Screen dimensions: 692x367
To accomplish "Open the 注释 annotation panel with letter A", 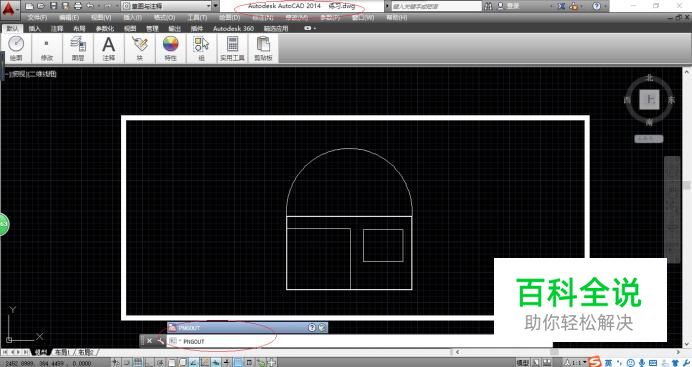I will click(x=109, y=48).
